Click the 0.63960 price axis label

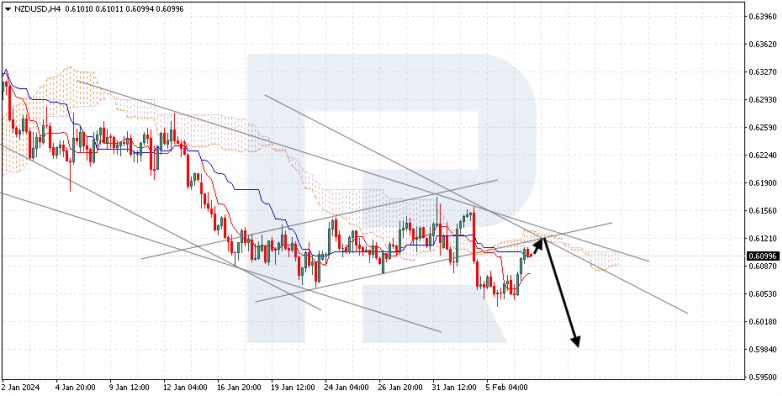pyautogui.click(x=763, y=15)
